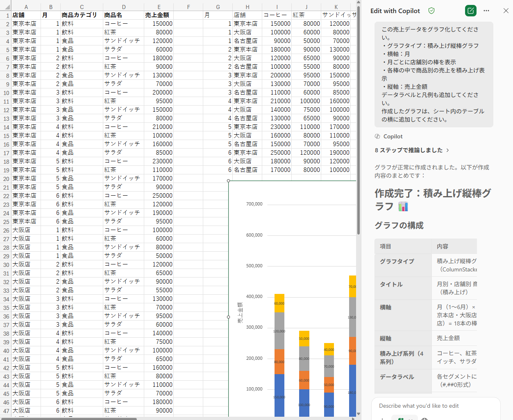The height and width of the screenshot is (420, 513).
Task: Click the green shield protection icon
Action: (x=431, y=11)
